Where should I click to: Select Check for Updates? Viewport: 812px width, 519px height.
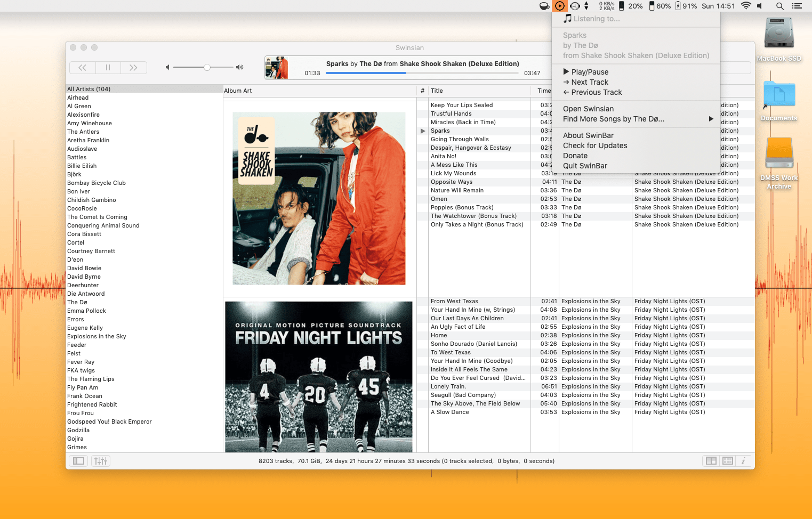point(636,145)
